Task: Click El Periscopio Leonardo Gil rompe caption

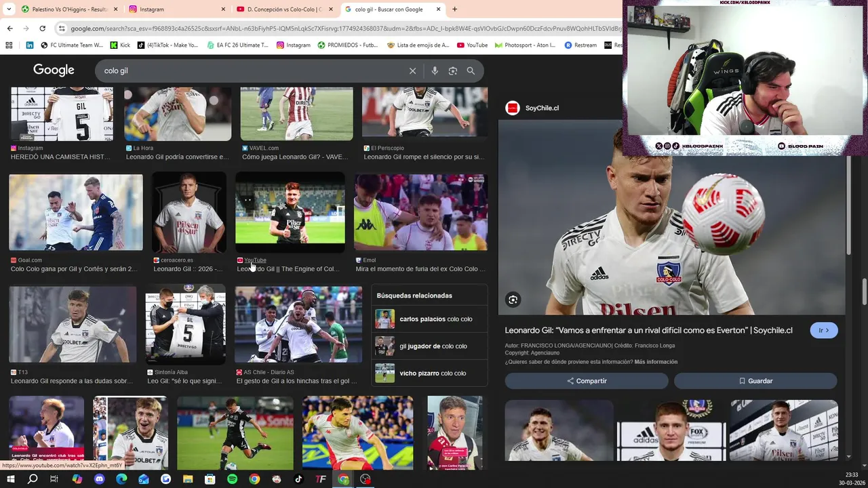Action: tap(424, 157)
